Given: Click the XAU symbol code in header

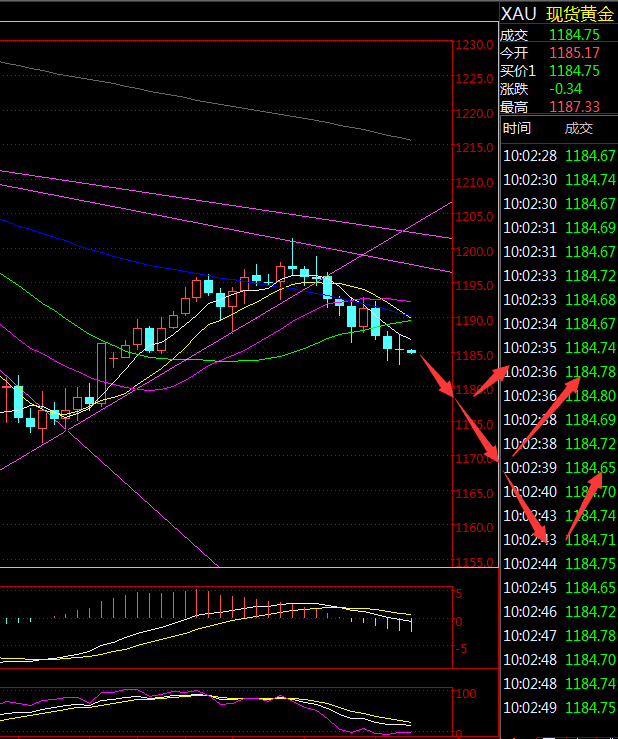Looking at the screenshot, I should coord(519,14).
